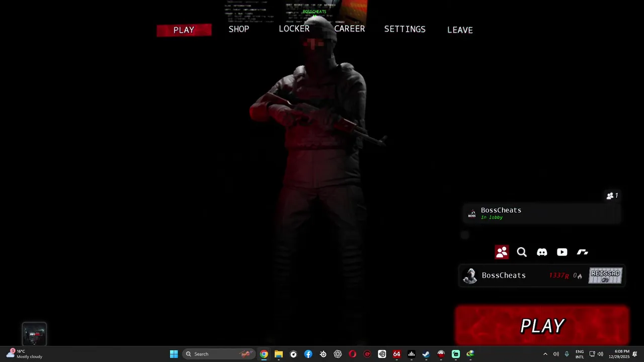Open Google Chrome from the taskbar
Screen dimensions: 644x362
264,354
